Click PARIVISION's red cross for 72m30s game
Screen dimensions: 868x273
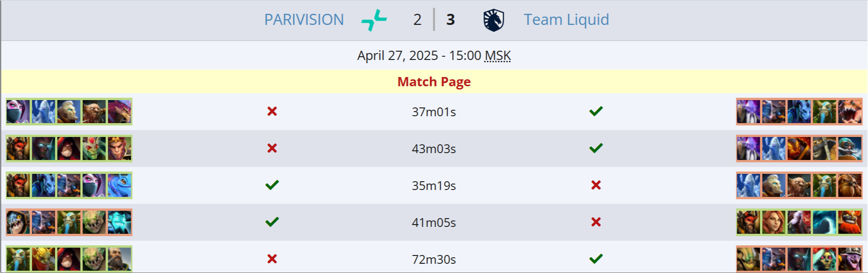click(x=272, y=259)
